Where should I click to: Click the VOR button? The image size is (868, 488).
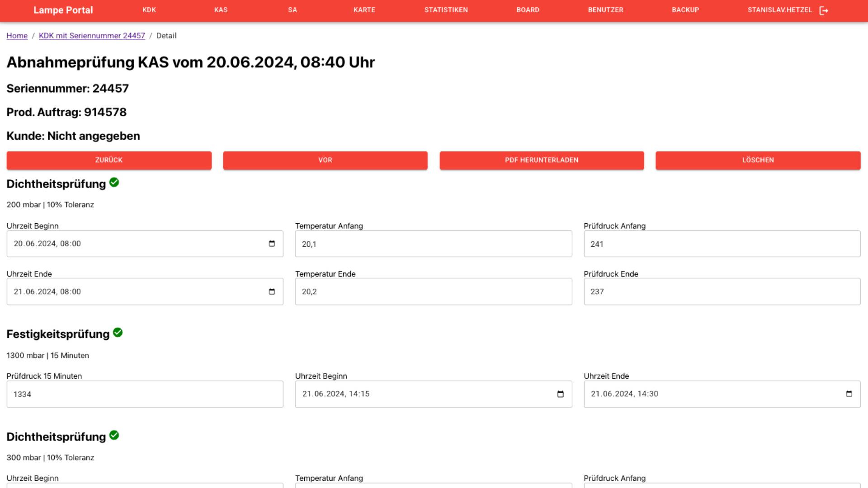(x=325, y=160)
